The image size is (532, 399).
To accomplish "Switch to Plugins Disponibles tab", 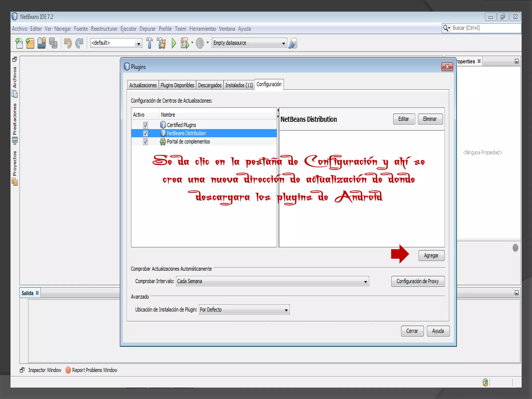I will point(177,85).
